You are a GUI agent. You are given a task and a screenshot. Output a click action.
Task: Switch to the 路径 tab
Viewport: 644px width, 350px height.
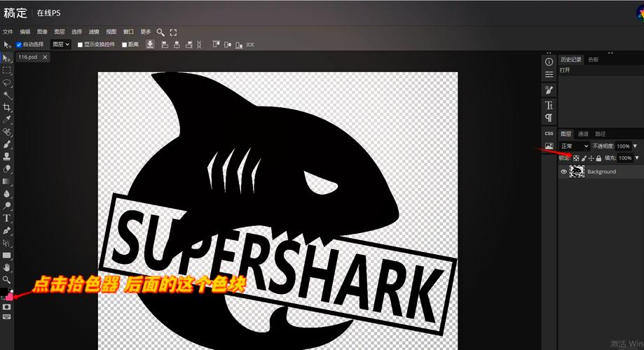click(x=601, y=134)
